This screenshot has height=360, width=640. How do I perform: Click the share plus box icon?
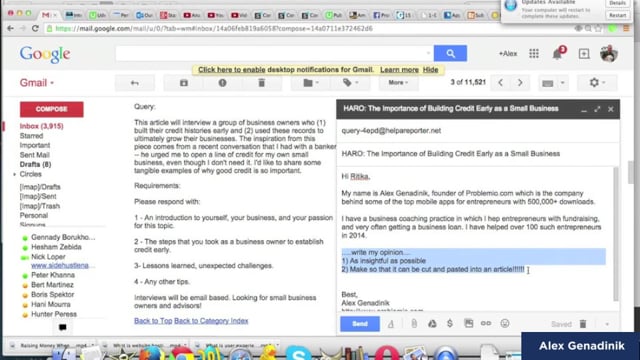pos(584,53)
